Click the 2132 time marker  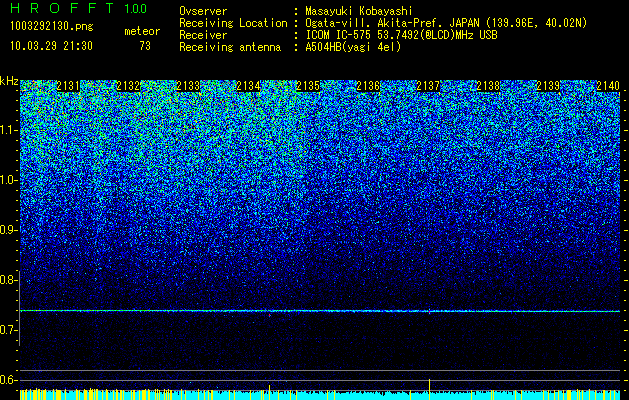(128, 86)
